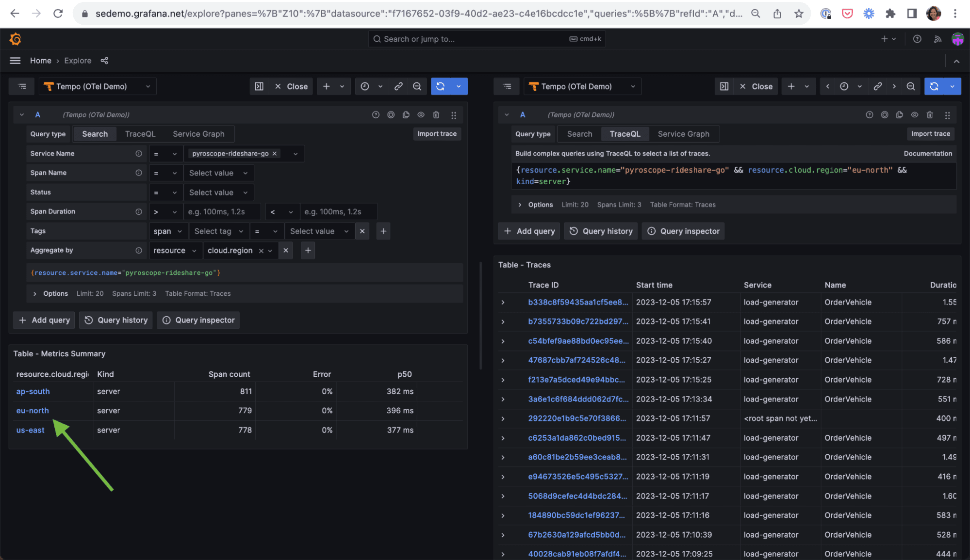970x560 pixels.
Task: Open help icon for query A
Action: (x=376, y=115)
